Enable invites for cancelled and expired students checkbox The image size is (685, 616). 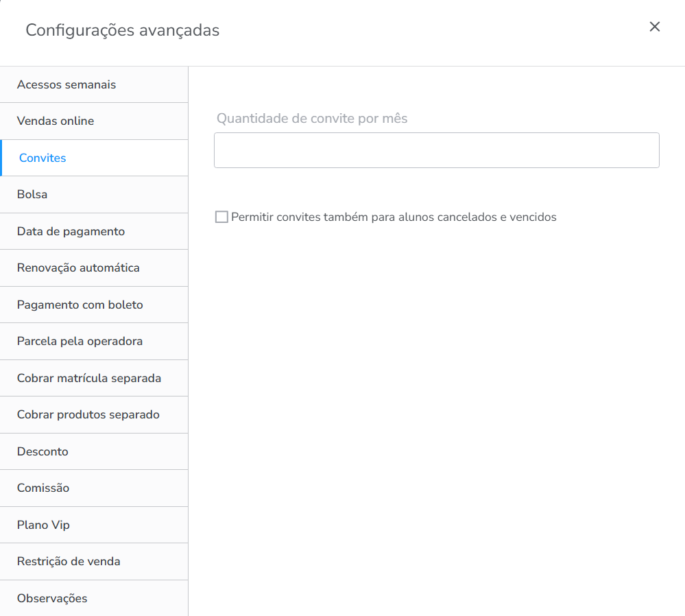[x=221, y=217]
